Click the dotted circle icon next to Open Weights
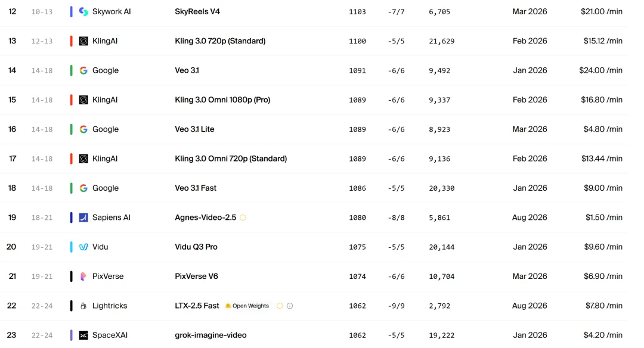This screenshot has height=348, width=644. click(x=280, y=306)
